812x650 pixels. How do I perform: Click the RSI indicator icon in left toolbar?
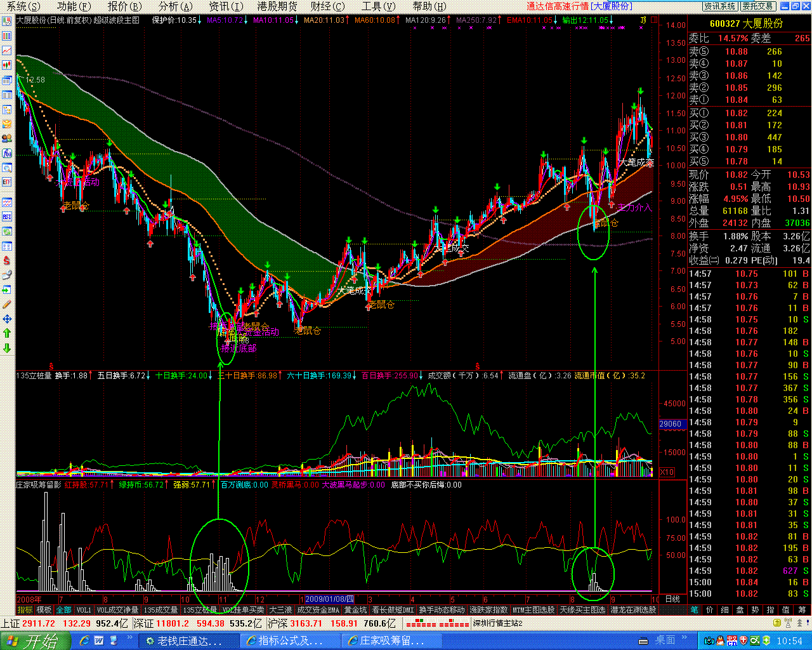[7, 216]
